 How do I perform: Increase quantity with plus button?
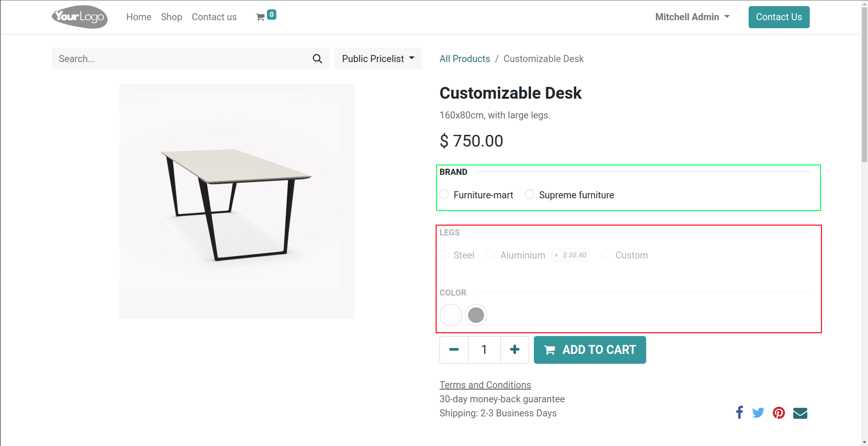515,350
